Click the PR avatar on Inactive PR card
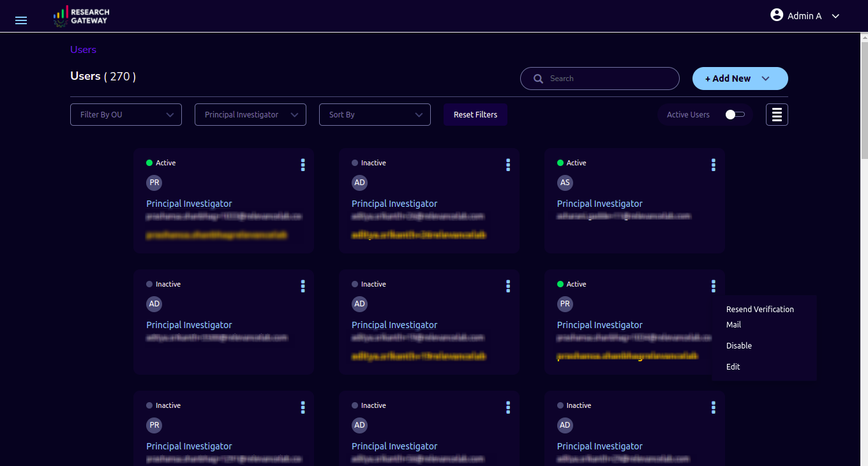The image size is (868, 466). pyautogui.click(x=154, y=425)
